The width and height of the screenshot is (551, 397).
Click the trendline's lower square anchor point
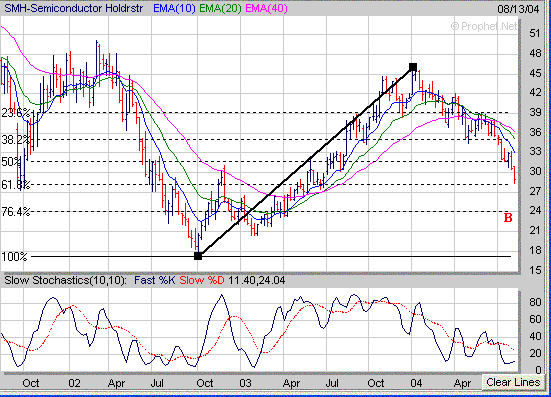coord(198,256)
